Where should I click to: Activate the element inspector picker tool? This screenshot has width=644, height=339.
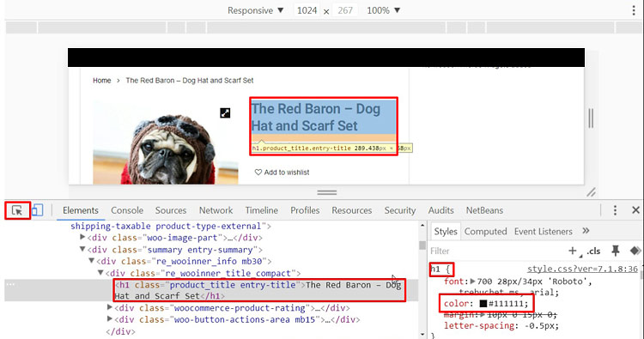pos(17,210)
